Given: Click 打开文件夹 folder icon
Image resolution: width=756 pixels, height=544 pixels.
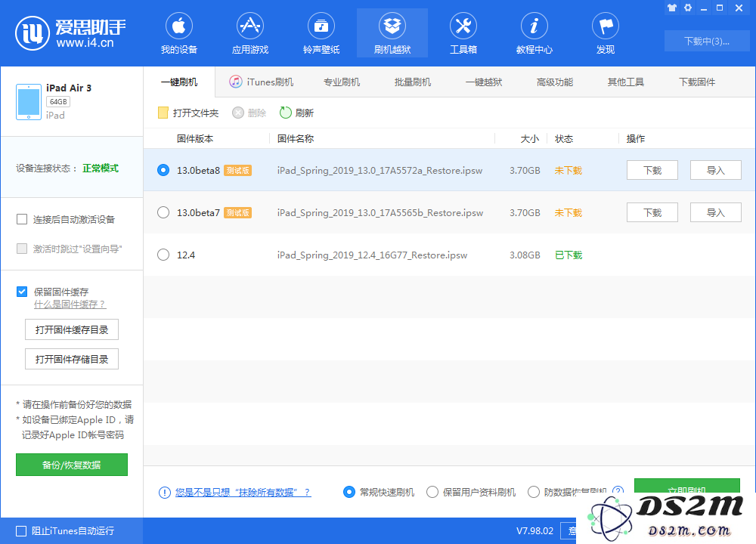Looking at the screenshot, I should pos(163,113).
